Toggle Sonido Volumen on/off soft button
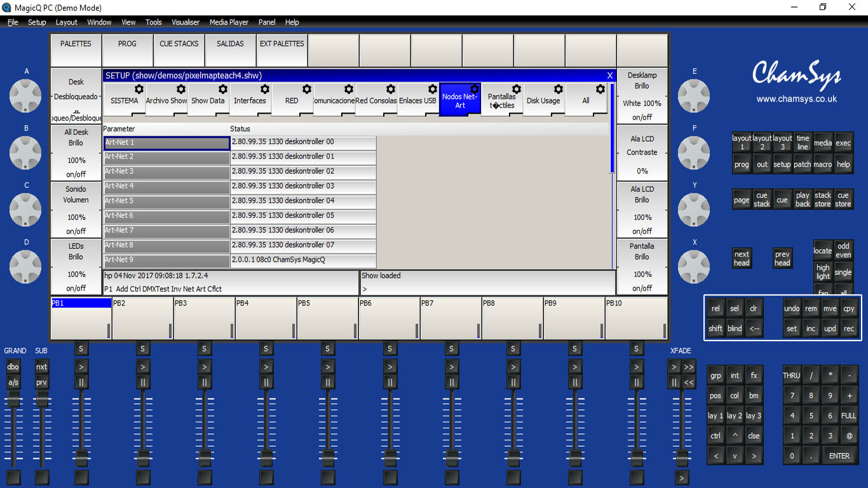This screenshot has height=488, width=868. tap(76, 231)
